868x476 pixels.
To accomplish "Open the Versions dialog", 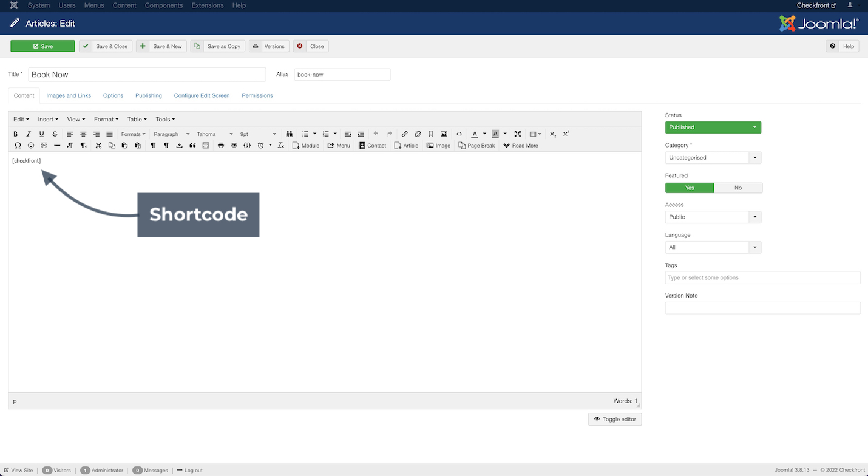I will [269, 46].
